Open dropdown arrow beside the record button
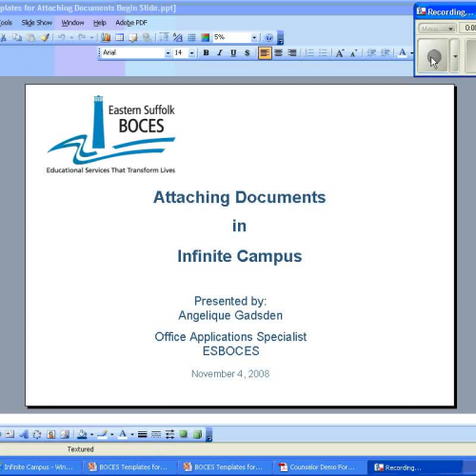Image resolution: width=476 pixels, height=476 pixels. pos(455,56)
